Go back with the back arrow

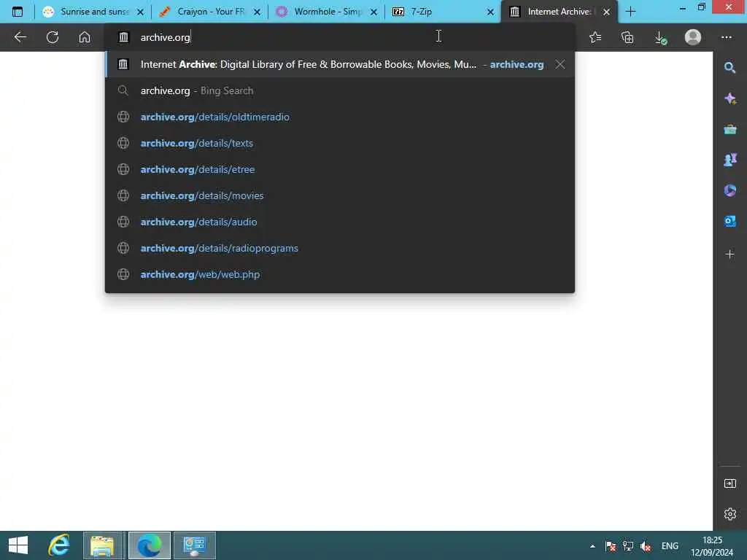pyautogui.click(x=20, y=37)
